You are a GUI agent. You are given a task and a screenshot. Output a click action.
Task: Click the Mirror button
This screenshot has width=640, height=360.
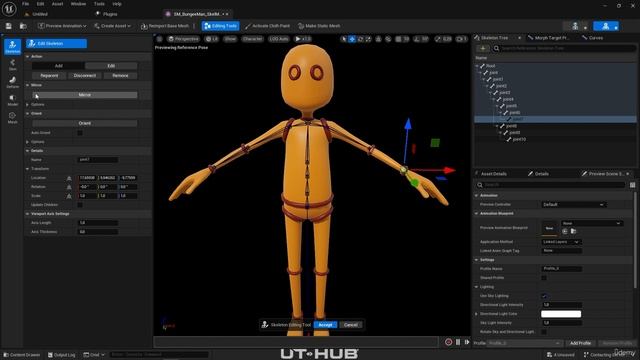[x=85, y=95]
